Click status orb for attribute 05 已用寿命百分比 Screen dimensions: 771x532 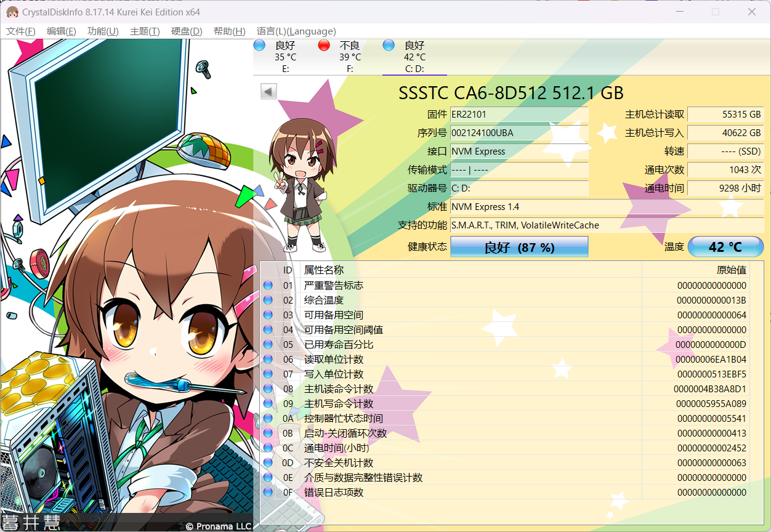coord(268,345)
